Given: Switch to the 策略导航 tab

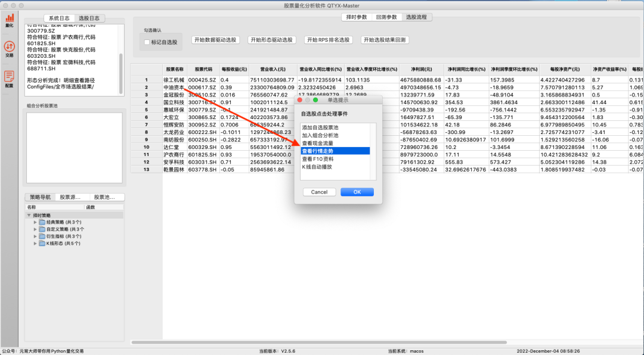Looking at the screenshot, I should pyautogui.click(x=41, y=197).
